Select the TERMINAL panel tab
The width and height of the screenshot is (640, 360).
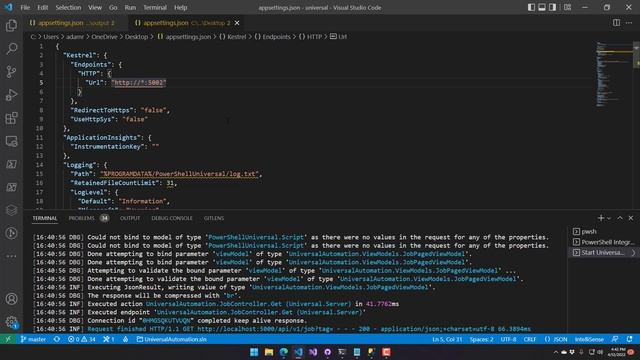click(x=45, y=218)
